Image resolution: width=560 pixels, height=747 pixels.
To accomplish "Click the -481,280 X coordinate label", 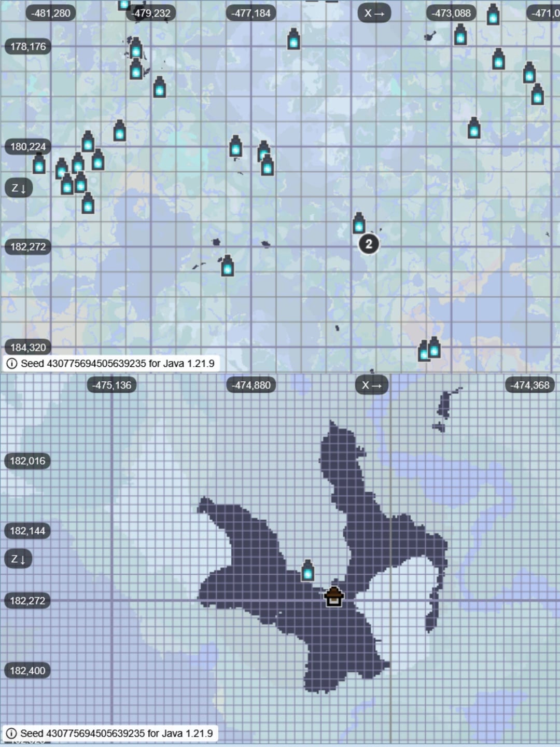I will pyautogui.click(x=50, y=13).
